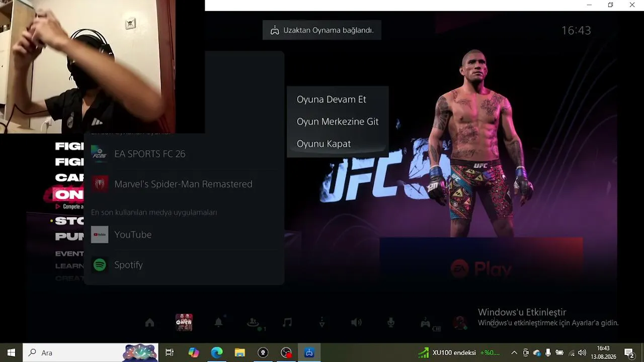The image size is (644, 362).
Task: Open Copilot from the taskbar
Action: [x=194, y=352]
